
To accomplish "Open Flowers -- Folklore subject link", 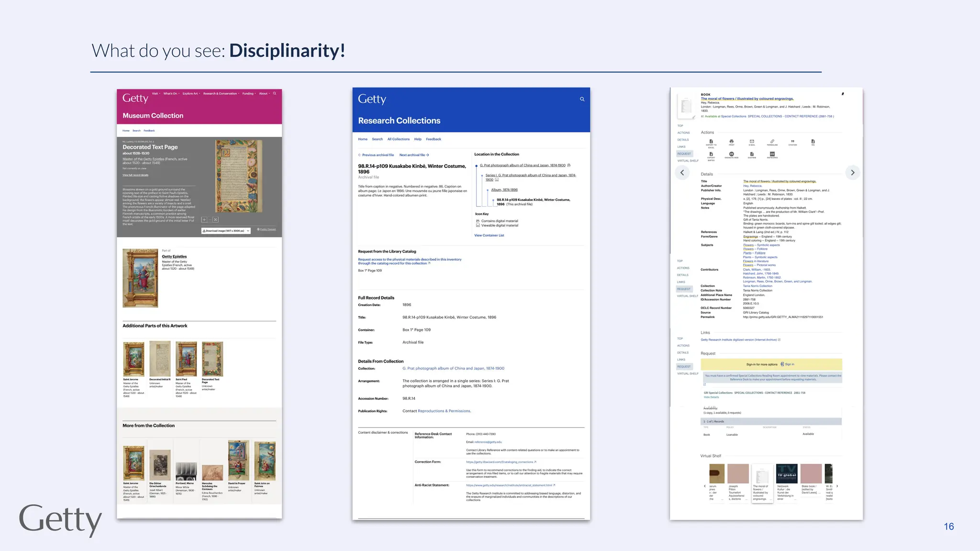I will point(755,249).
